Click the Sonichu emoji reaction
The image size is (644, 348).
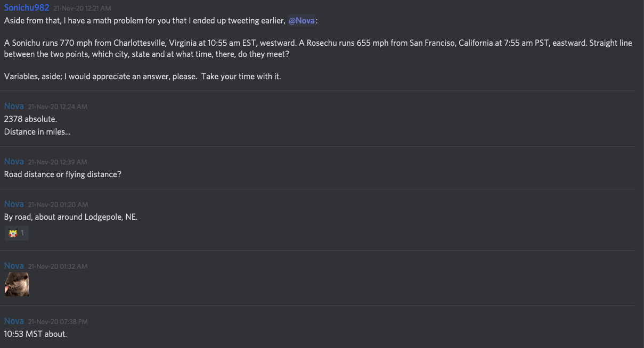(x=13, y=233)
